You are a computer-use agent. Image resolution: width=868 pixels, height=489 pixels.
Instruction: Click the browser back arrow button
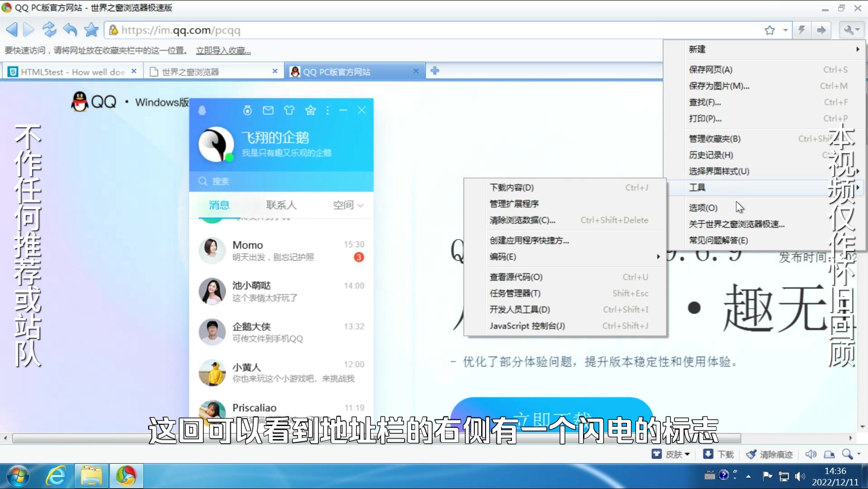[12, 30]
